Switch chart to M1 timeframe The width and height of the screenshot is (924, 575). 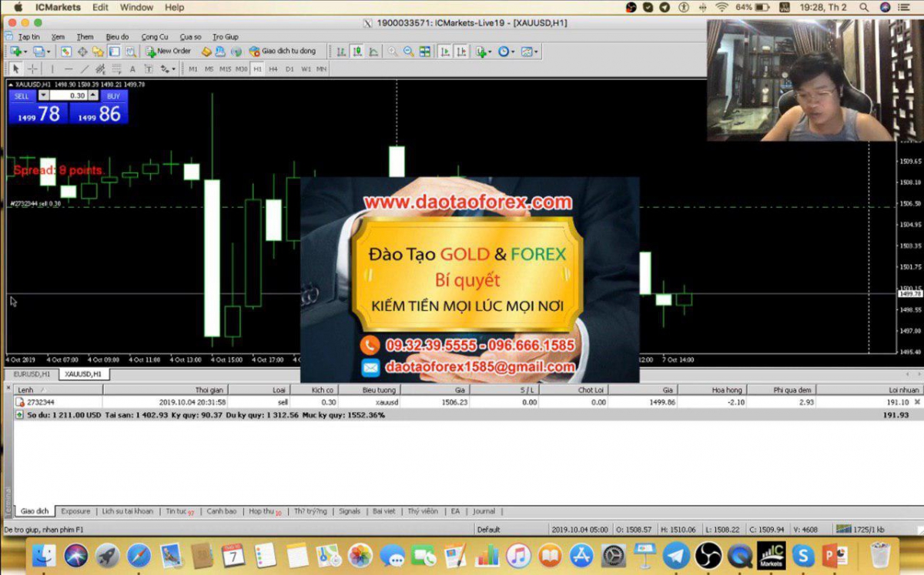[x=192, y=69]
